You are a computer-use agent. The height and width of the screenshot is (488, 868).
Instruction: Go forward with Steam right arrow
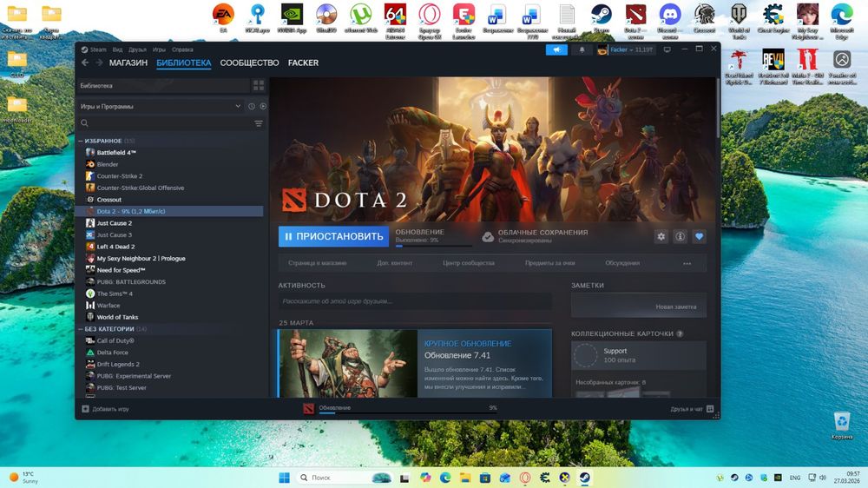click(99, 63)
